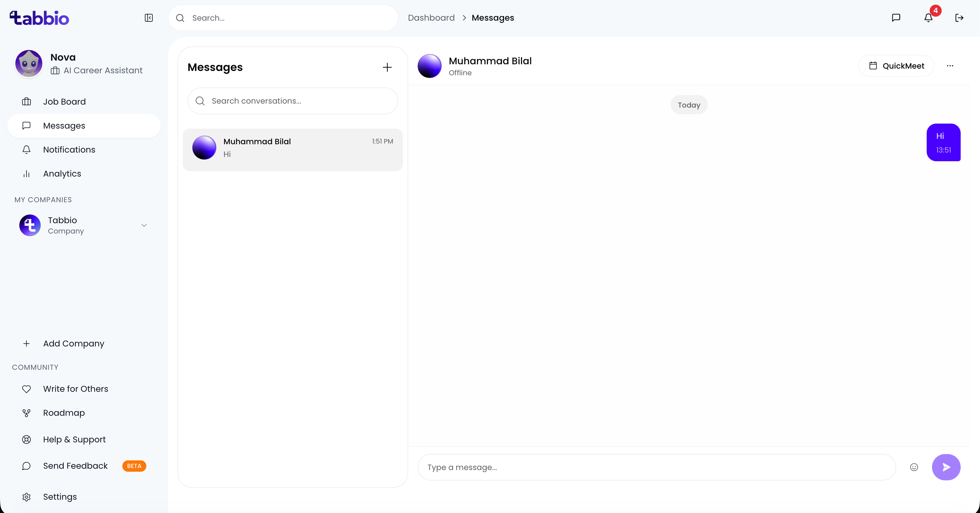Click the tabbio logo
This screenshot has height=513, width=980.
pyautogui.click(x=40, y=18)
